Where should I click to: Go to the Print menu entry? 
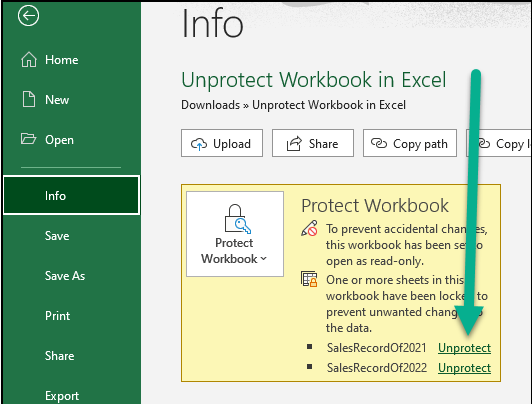[x=57, y=316]
